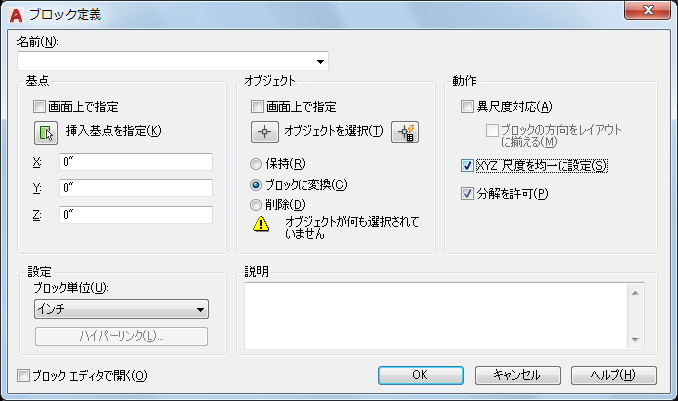Uncheck XYZ 尺度を均一に設定
This screenshot has height=401, width=678.
click(x=467, y=165)
